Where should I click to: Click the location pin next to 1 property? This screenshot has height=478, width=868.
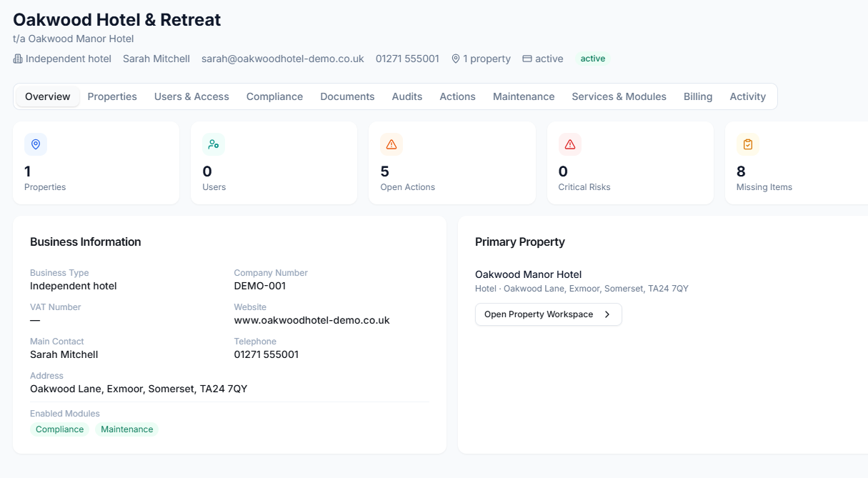tap(456, 59)
